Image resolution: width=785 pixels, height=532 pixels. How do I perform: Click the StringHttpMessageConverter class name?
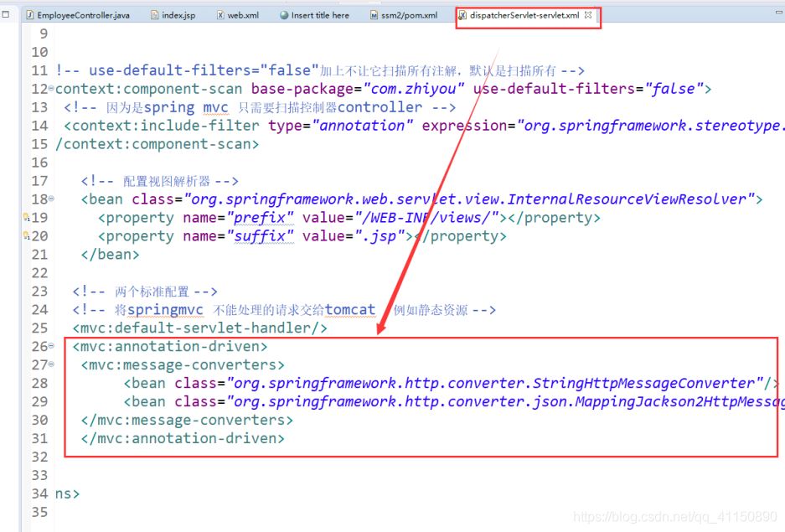pyautogui.click(x=643, y=384)
